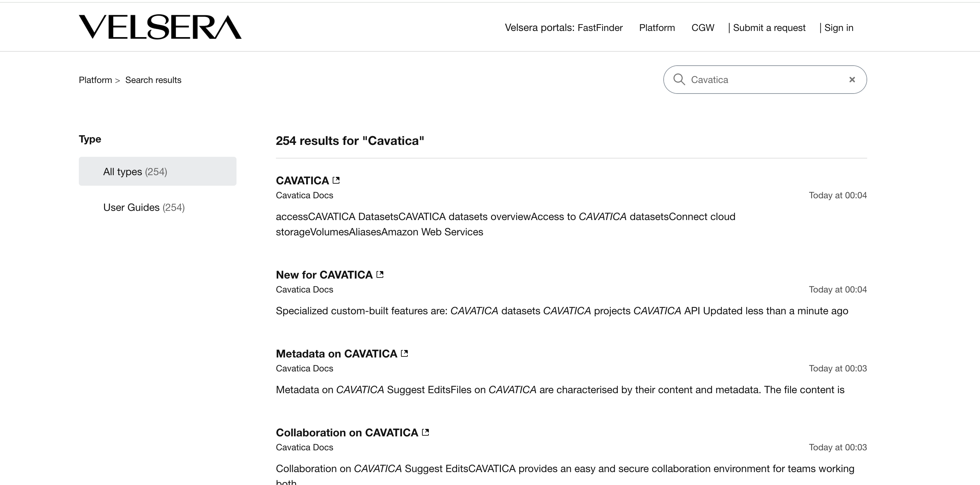Click the magnifier icon in search box
Image resolution: width=980 pixels, height=485 pixels.
679,80
